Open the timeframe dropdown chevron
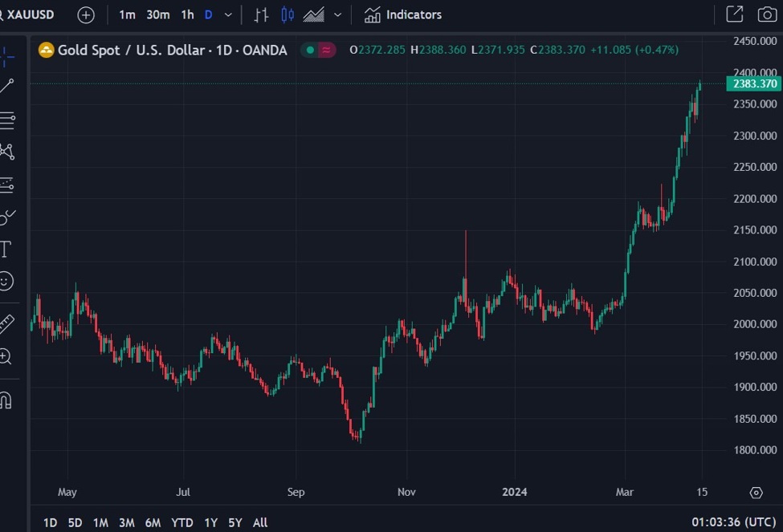The image size is (783, 532). click(226, 14)
